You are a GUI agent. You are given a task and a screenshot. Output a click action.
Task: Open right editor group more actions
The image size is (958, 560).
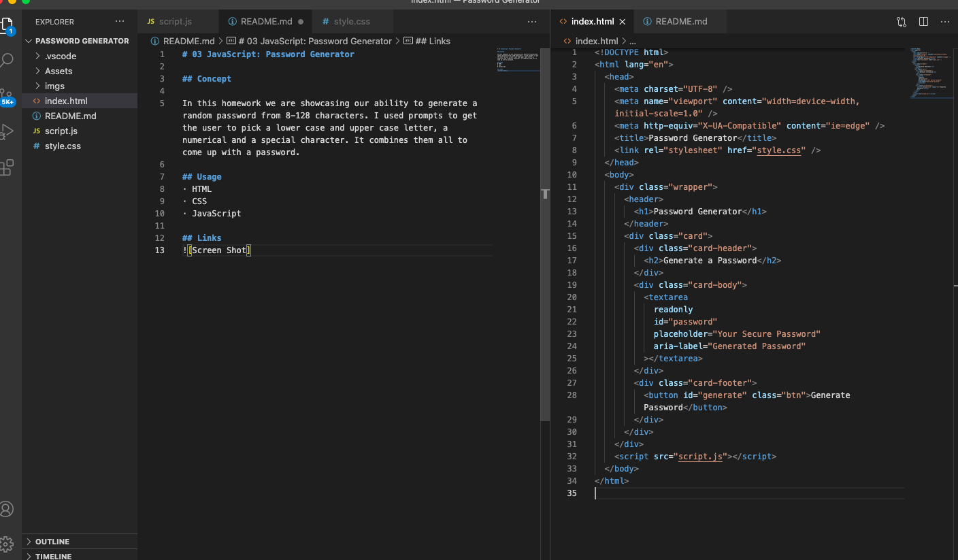(944, 22)
